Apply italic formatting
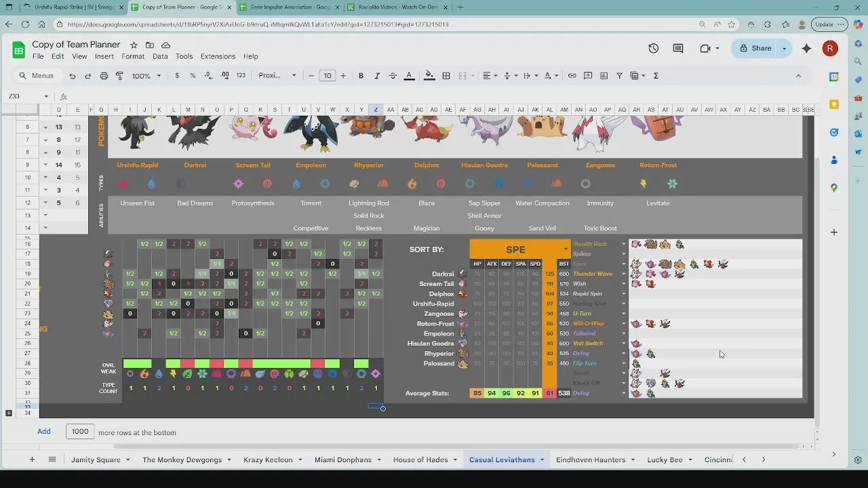Screen dimensions: 868x488 coord(377,76)
